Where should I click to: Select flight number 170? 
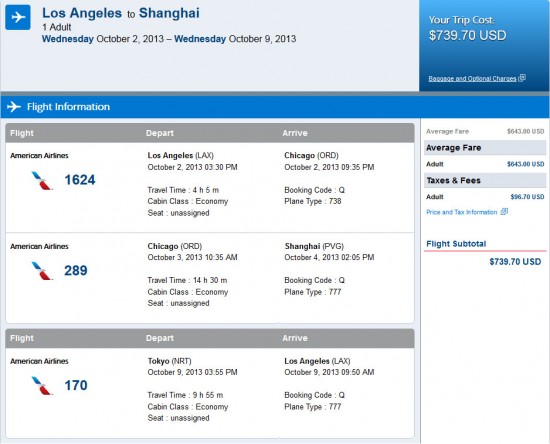point(76,385)
